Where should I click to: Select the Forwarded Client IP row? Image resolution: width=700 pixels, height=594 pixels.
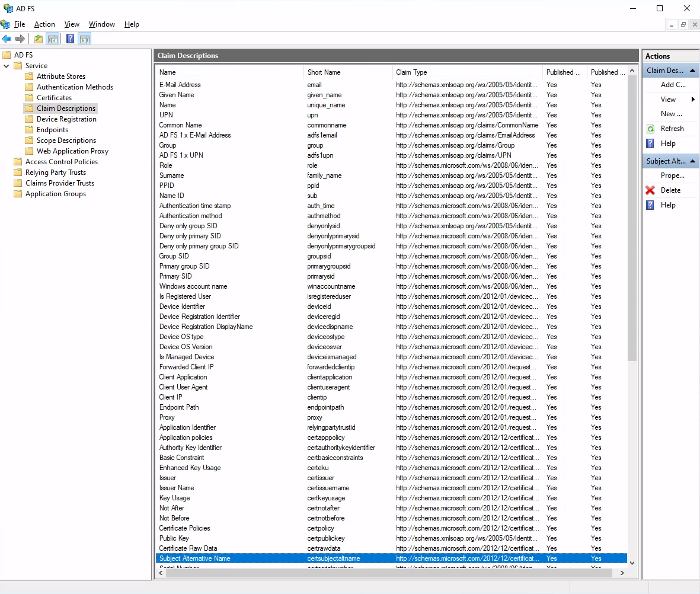click(x=392, y=367)
